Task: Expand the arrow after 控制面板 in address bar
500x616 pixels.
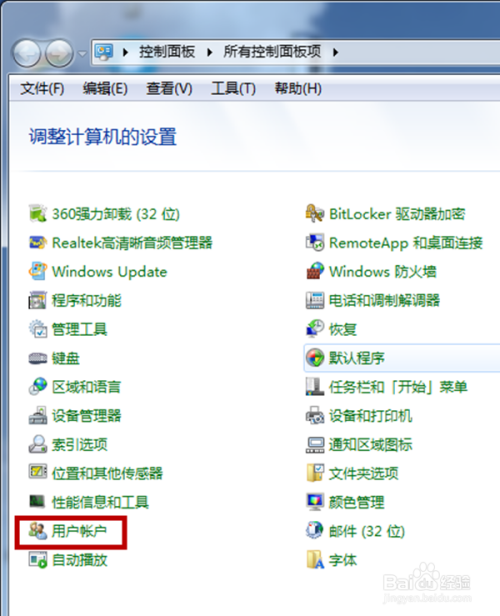Action: [210, 52]
